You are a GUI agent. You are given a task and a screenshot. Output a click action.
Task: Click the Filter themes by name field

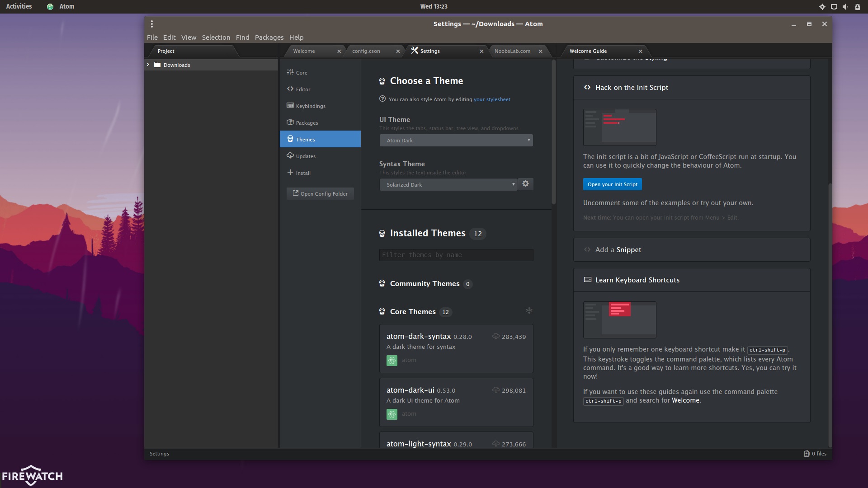[x=456, y=255]
